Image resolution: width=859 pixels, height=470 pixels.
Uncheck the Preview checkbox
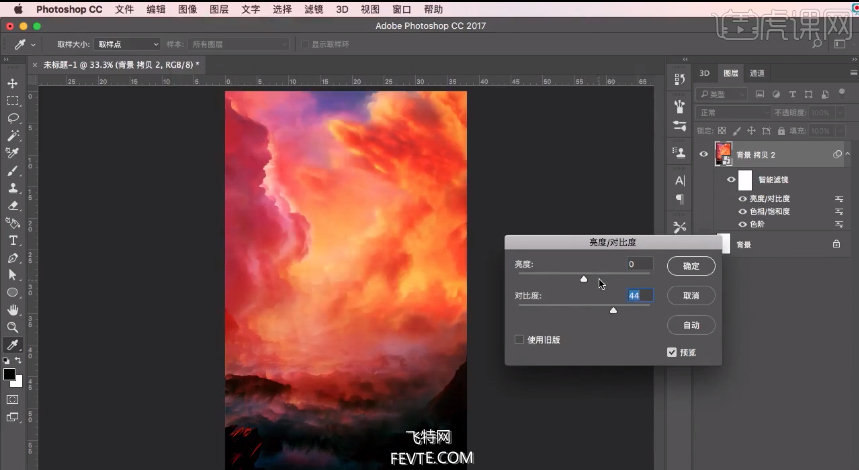[x=672, y=352]
